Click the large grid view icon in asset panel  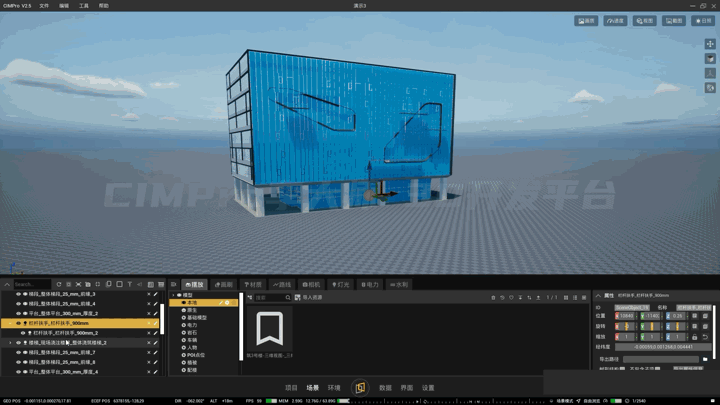566,298
